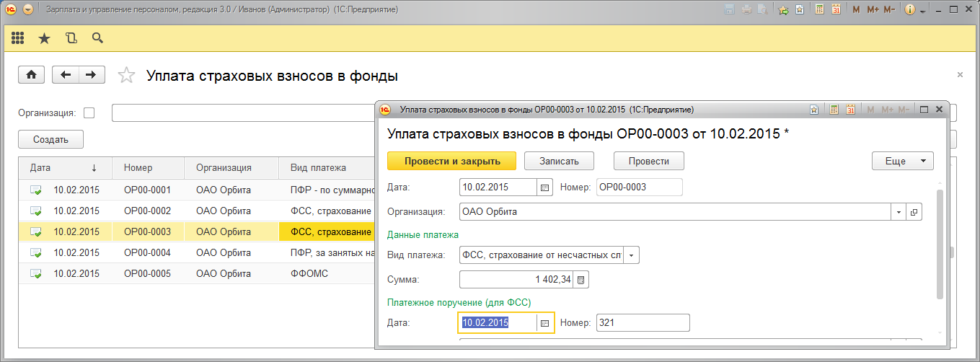The image size is (980, 362).
Task: Click the Организация column header
Action: coord(231,167)
